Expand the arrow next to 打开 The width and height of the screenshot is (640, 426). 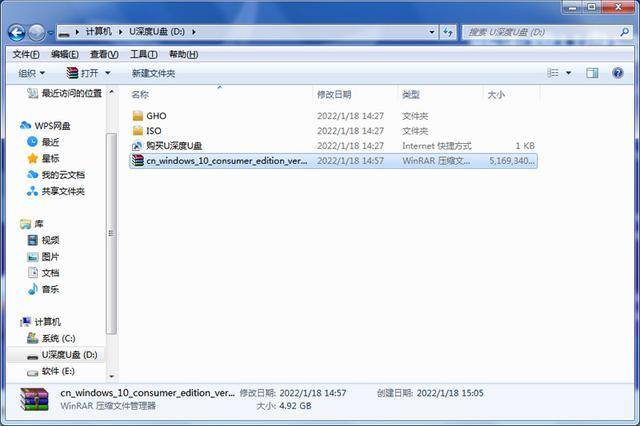pos(108,73)
